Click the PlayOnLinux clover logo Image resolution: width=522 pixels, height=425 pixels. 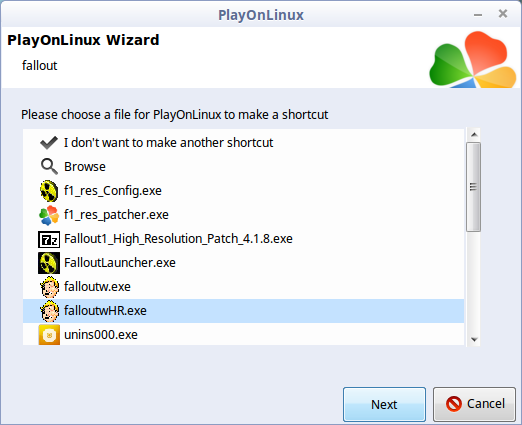click(473, 59)
